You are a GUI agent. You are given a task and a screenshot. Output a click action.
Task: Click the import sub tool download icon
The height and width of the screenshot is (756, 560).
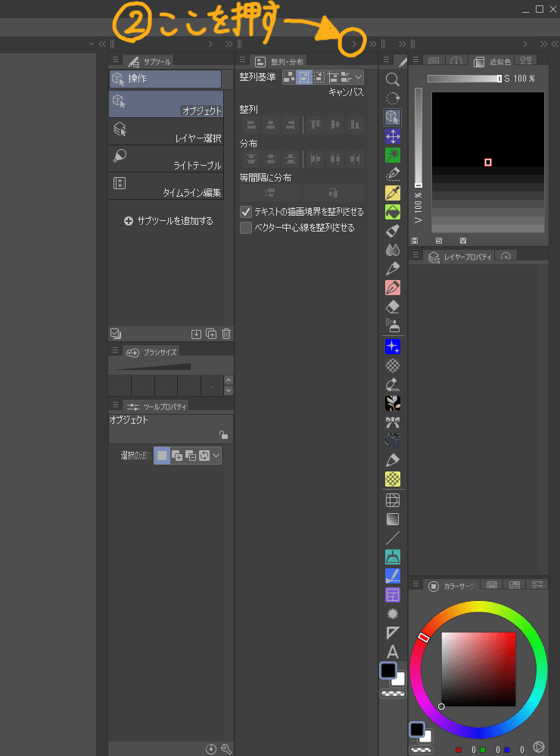pos(196,334)
